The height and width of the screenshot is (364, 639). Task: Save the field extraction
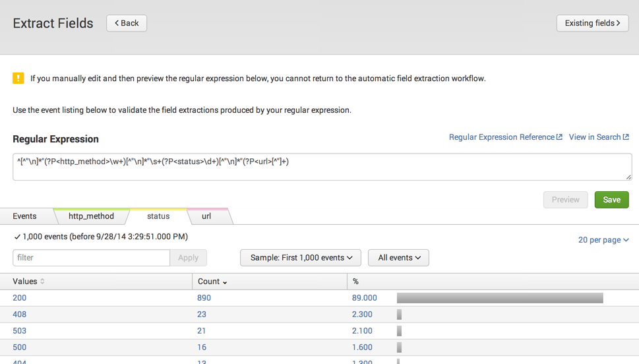pyautogui.click(x=612, y=200)
